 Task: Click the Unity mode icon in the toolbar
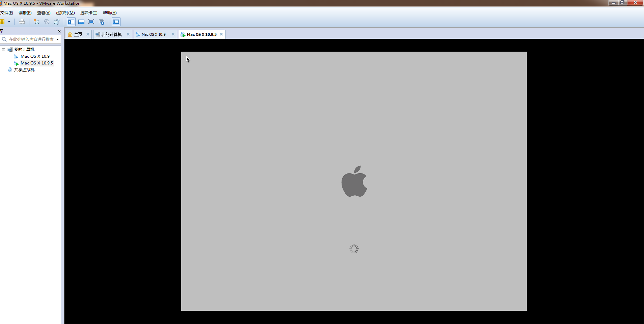(102, 22)
